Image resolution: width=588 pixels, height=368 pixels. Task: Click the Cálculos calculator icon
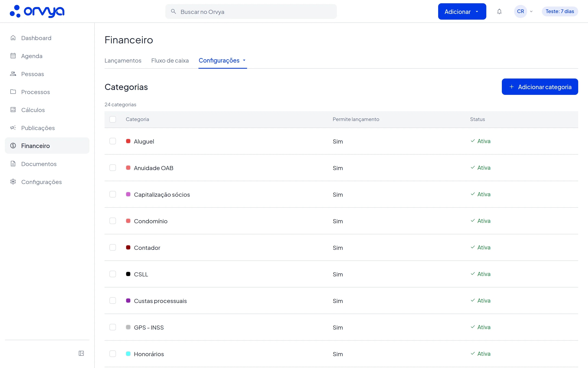click(13, 110)
